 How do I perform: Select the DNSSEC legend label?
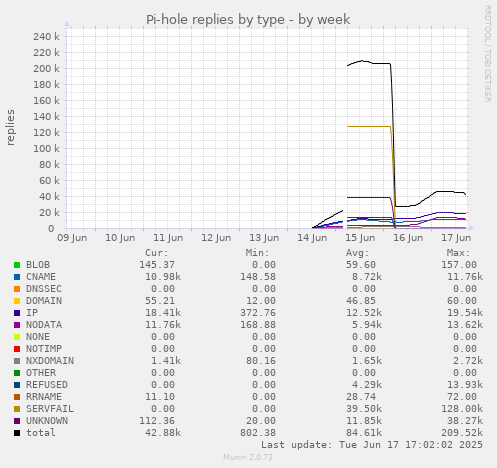pos(44,289)
